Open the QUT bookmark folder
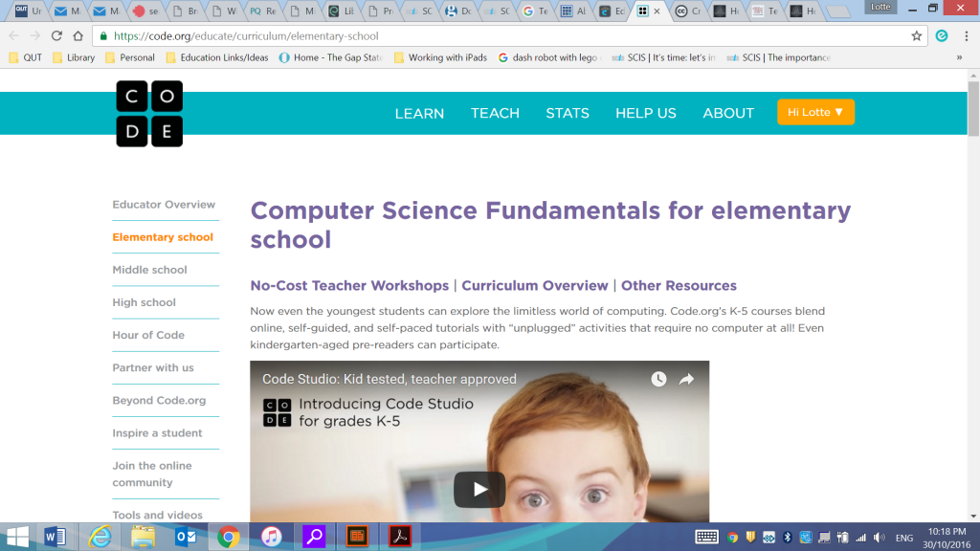Image resolution: width=980 pixels, height=551 pixels. (x=25, y=57)
